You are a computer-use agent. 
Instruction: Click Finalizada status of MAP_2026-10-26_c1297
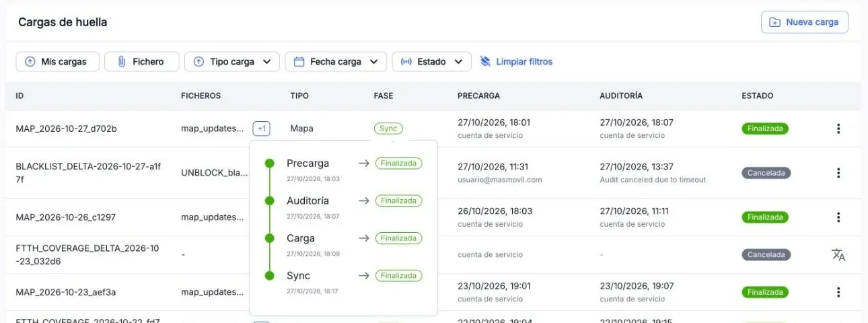[765, 217]
